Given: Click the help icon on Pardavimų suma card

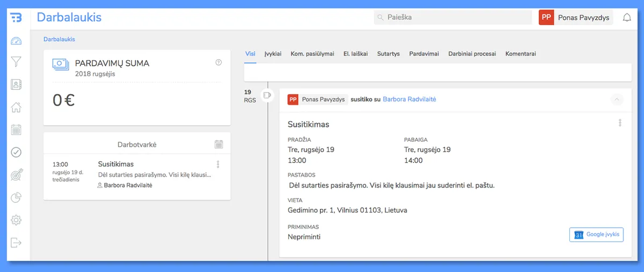Looking at the screenshot, I should (218, 62).
